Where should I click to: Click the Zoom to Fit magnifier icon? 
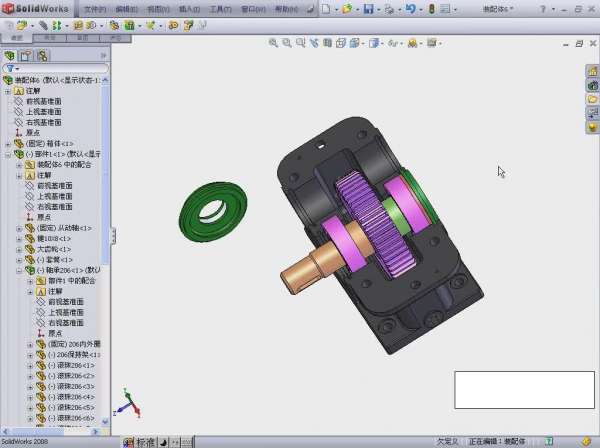tap(274, 43)
